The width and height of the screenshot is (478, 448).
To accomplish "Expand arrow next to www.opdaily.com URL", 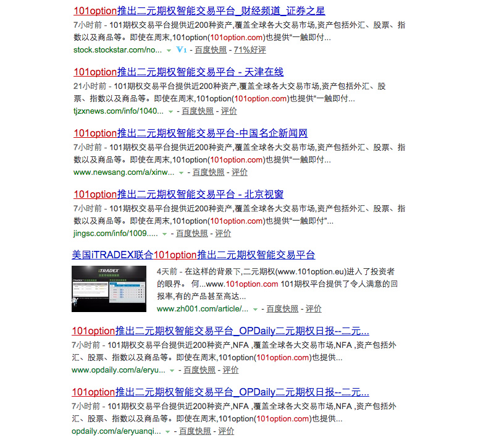I will pos(172,371).
